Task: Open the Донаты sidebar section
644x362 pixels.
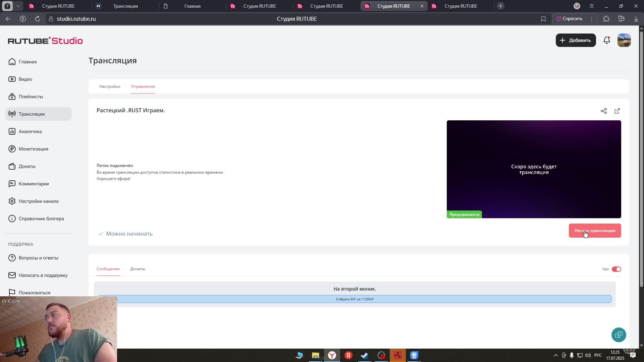Action: click(27, 166)
